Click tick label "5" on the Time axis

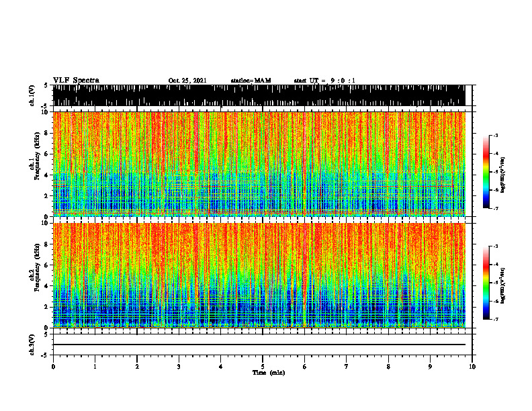[x=263, y=367]
